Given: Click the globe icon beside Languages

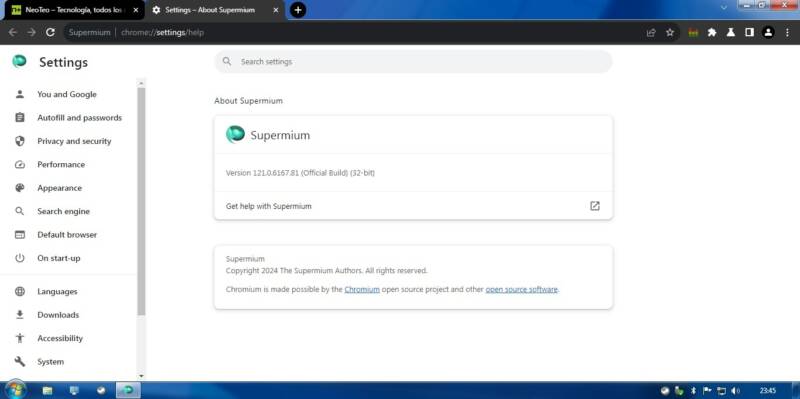Looking at the screenshot, I should 20,292.
